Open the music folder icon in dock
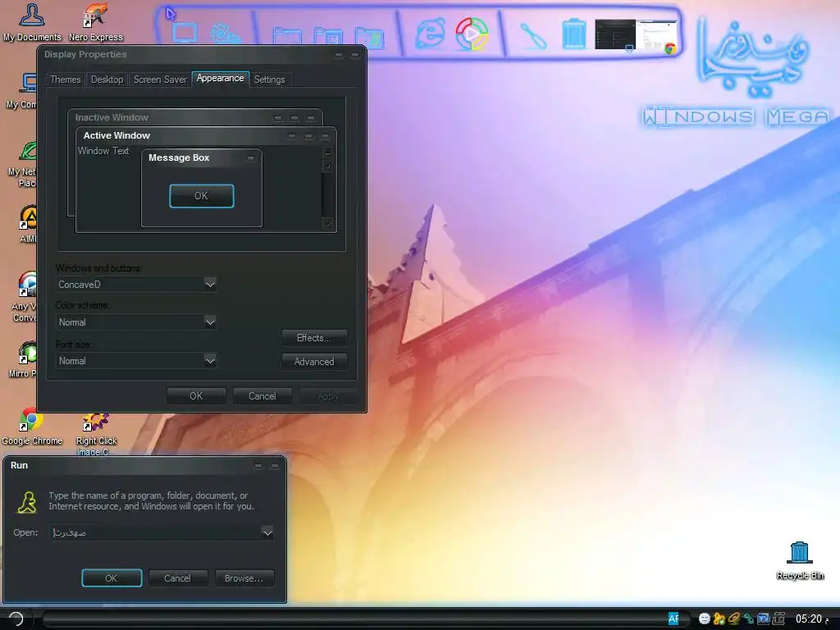 click(x=370, y=38)
